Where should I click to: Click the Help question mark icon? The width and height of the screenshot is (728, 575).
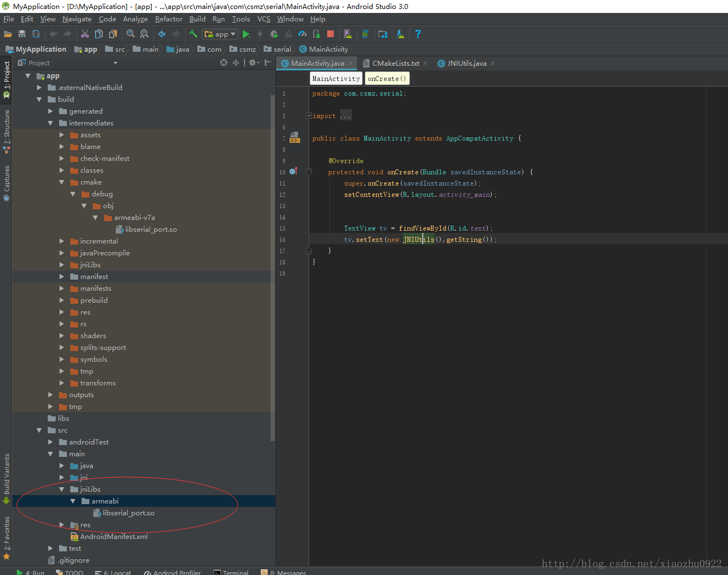click(418, 34)
